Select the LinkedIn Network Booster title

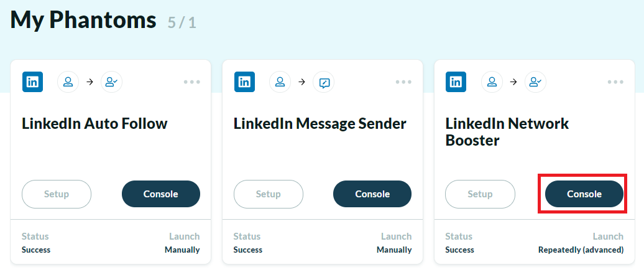[507, 132]
